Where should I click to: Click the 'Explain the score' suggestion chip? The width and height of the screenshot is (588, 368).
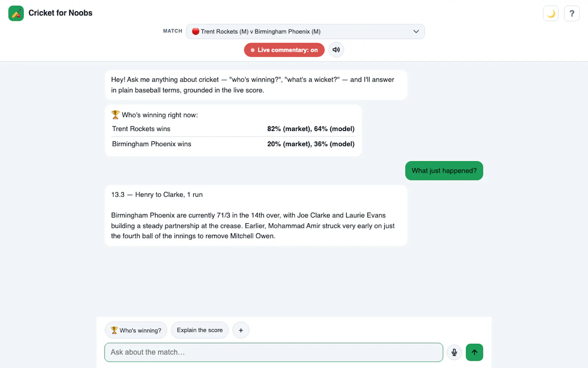click(200, 330)
